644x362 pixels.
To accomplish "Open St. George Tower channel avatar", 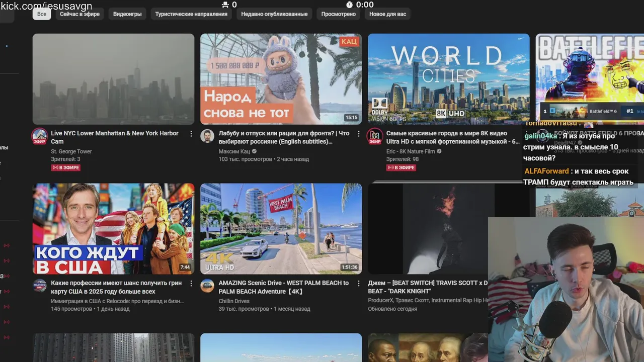I will [x=40, y=136].
